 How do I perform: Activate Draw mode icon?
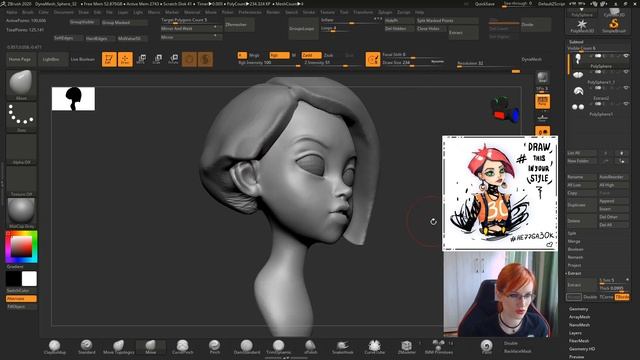coord(125,59)
